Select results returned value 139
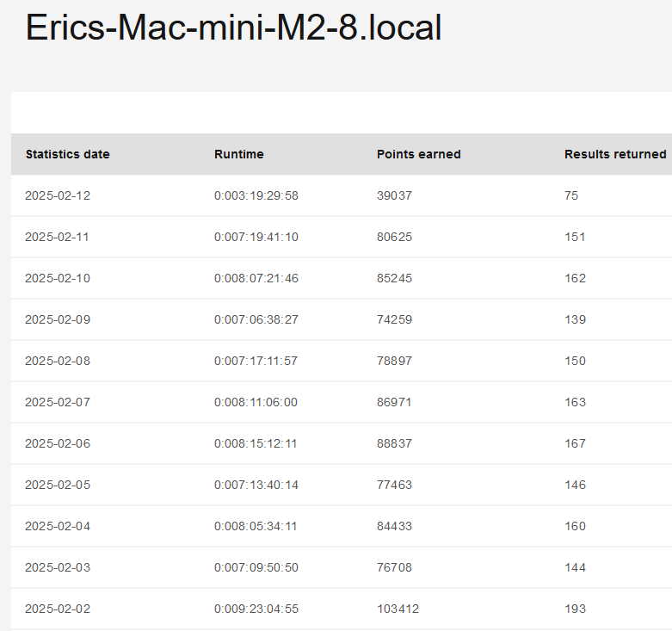Image resolution: width=672 pixels, height=631 pixels. (575, 319)
